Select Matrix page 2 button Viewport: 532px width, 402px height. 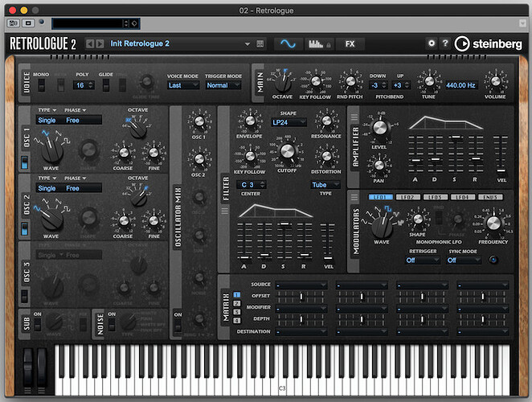click(x=237, y=303)
